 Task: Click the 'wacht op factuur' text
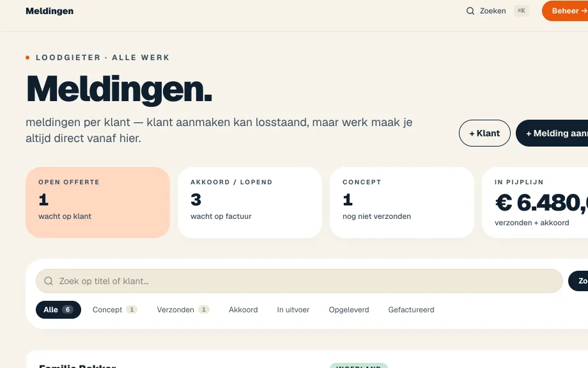[x=221, y=216]
